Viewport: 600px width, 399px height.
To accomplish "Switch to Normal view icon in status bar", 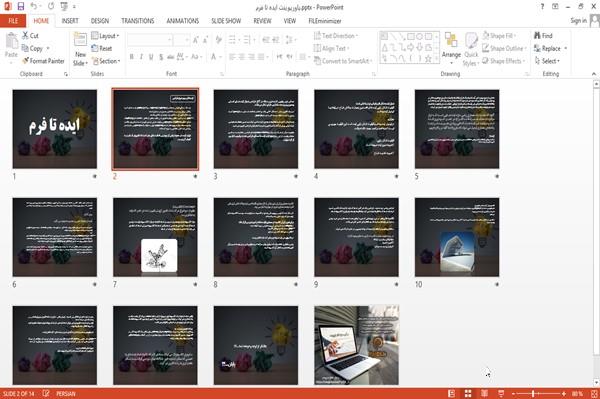I will pyautogui.click(x=452, y=394).
